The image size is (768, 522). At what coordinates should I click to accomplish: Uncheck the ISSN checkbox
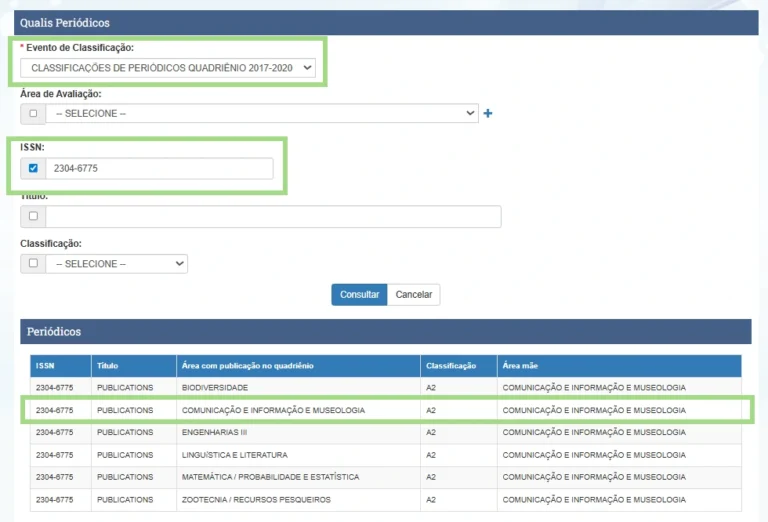(33, 168)
